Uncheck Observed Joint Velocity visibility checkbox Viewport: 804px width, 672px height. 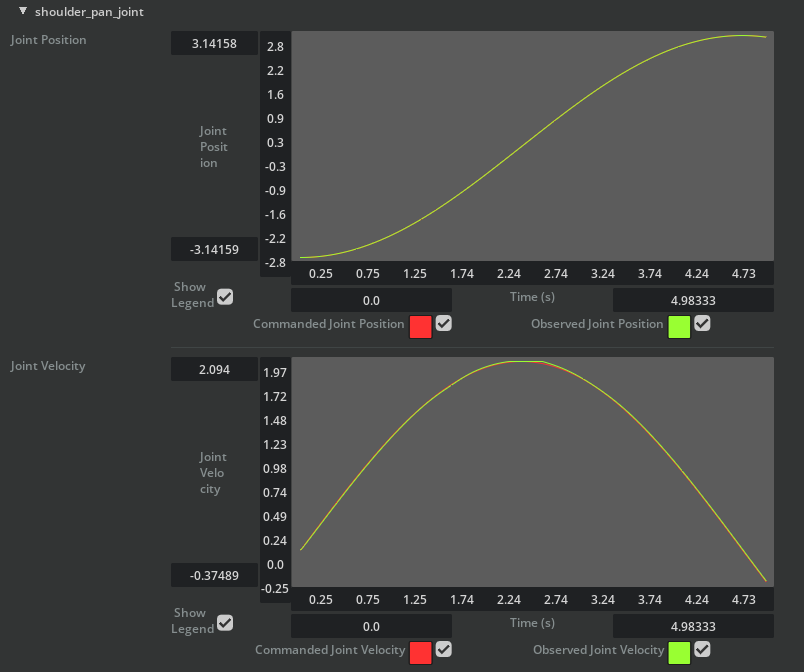click(x=702, y=649)
